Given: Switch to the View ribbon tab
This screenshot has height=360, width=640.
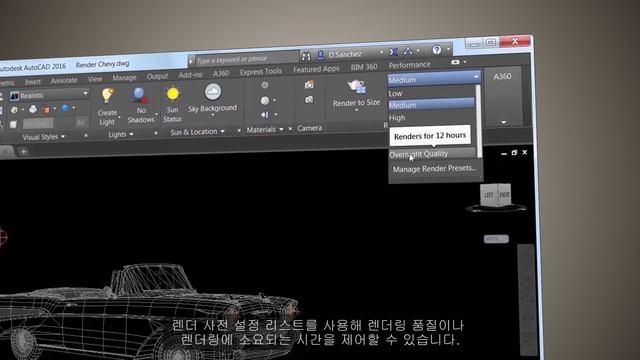Looking at the screenshot, I should pos(95,79).
